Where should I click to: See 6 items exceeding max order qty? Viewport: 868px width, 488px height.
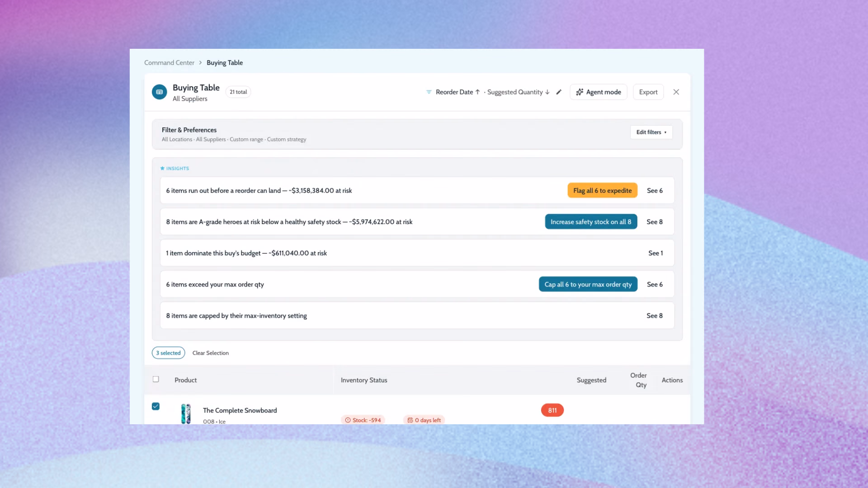[655, 285]
